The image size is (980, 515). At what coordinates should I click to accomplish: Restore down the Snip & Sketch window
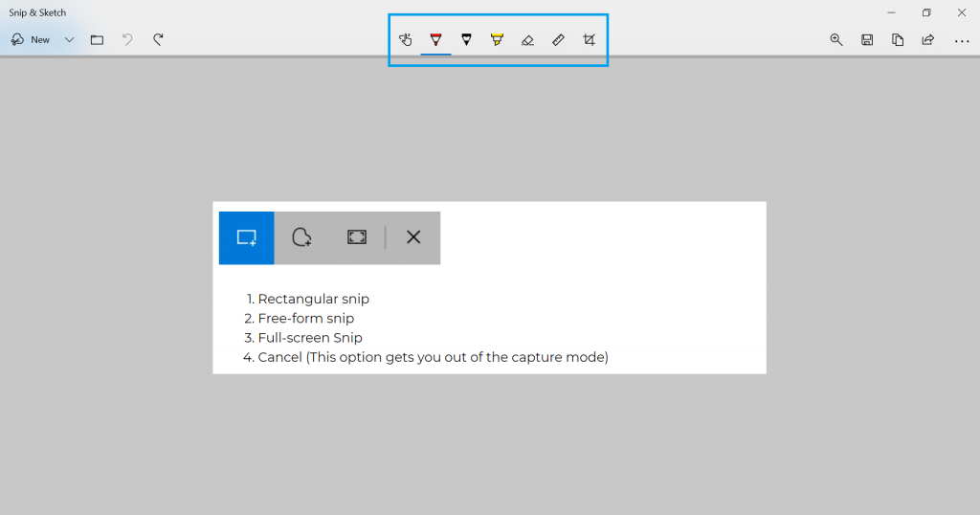pyautogui.click(x=926, y=12)
